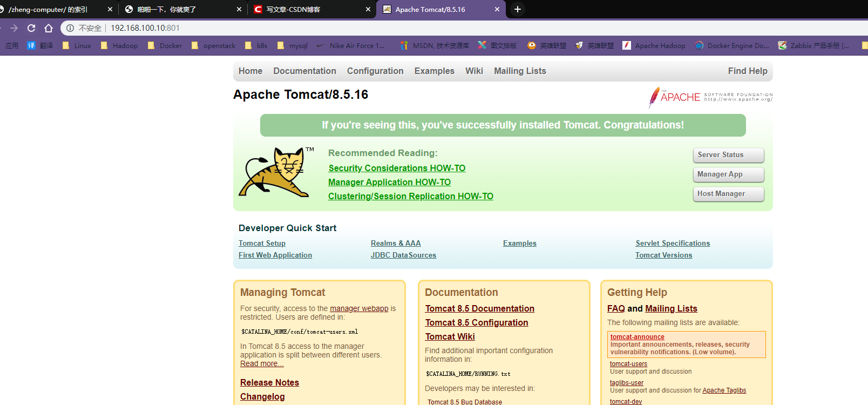This screenshot has width=868, height=405.
Task: Open the manager webapp link
Action: tap(359, 308)
